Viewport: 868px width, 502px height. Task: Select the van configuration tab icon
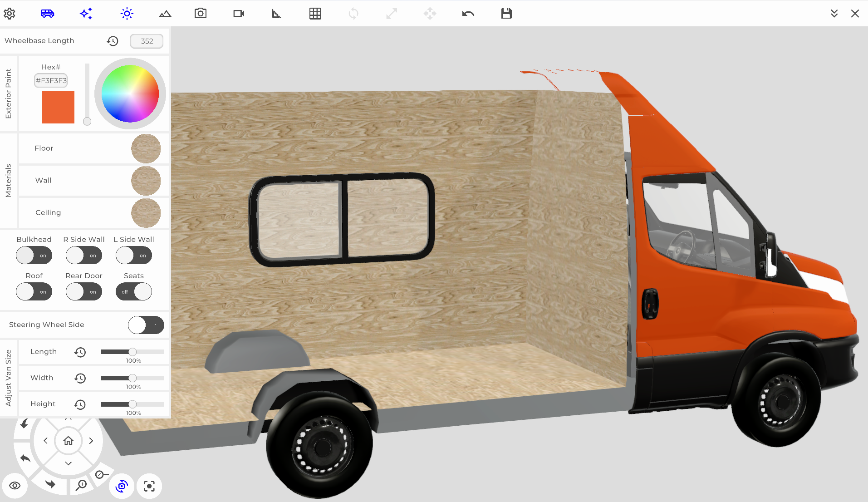pos(48,14)
